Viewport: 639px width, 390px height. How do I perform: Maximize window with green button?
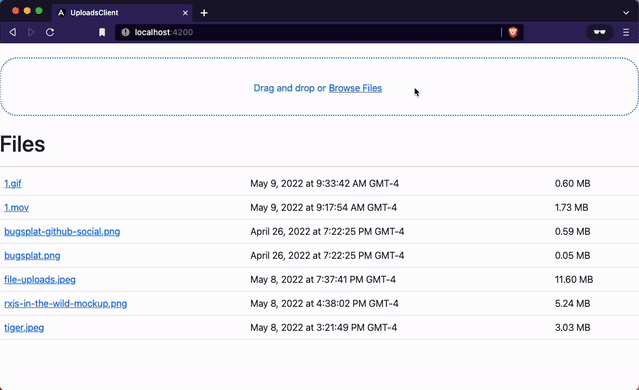pyautogui.click(x=39, y=11)
